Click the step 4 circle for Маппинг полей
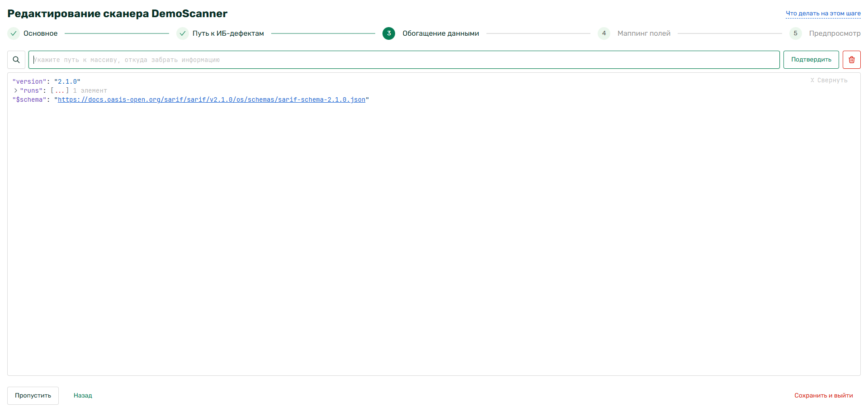The width and height of the screenshot is (868, 412). tap(604, 33)
